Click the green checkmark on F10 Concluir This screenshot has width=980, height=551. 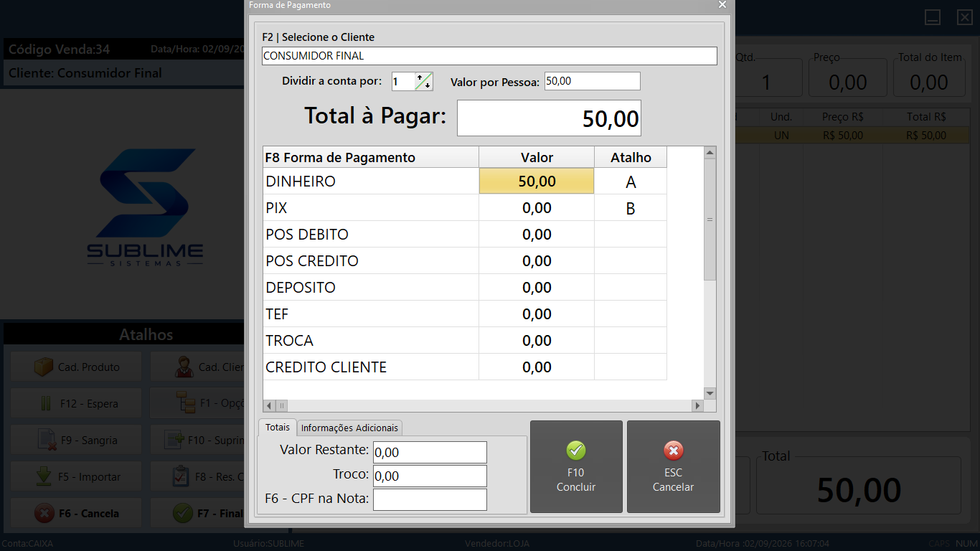click(576, 451)
